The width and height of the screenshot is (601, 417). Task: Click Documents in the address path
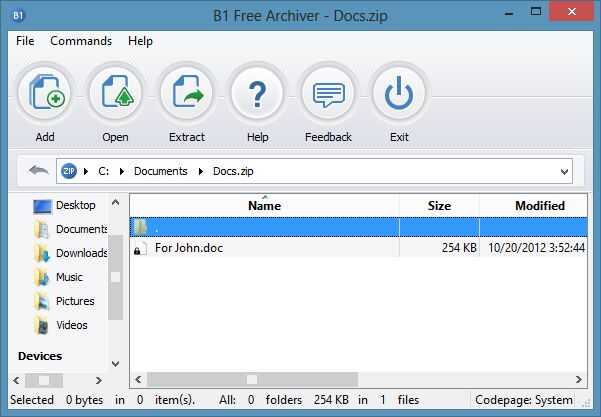point(161,171)
